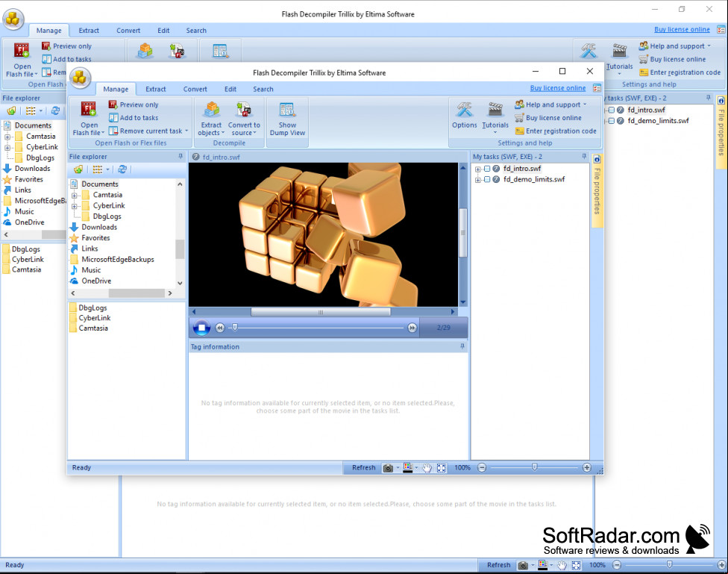Viewport: 728px width, 574px height.
Task: Open the File properties side tab in front window
Action: click(x=597, y=190)
